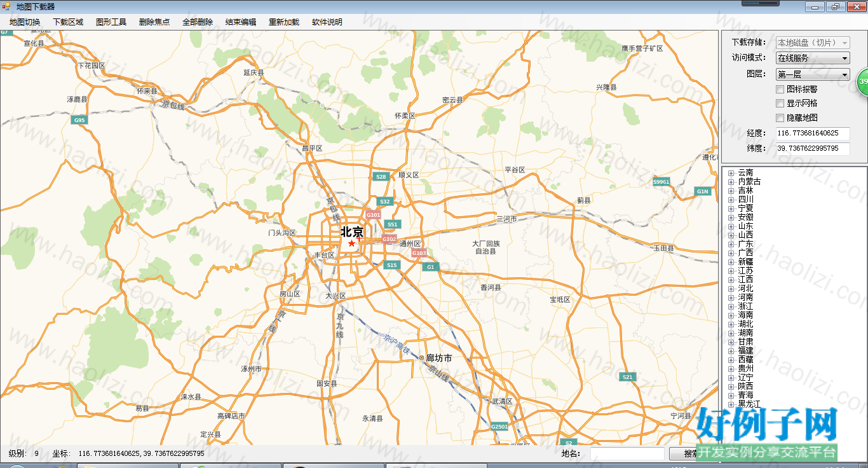This screenshot has height=468, width=868.
Task: Check the 隐藏地图 option
Action: (780, 118)
